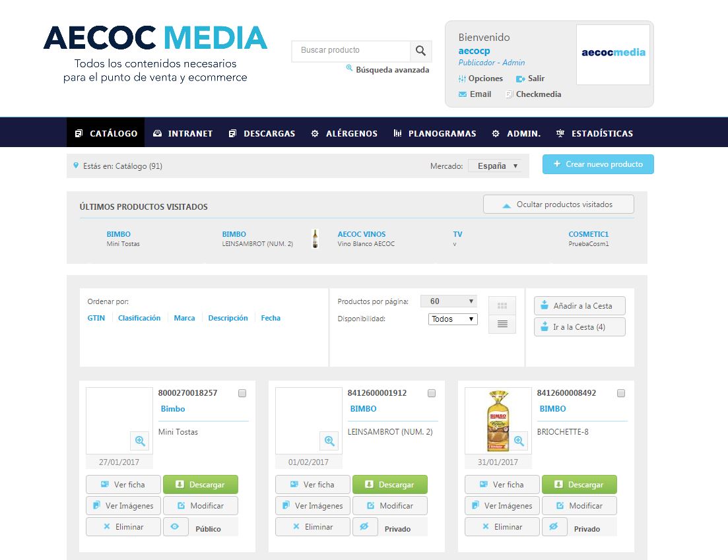Image resolution: width=728 pixels, height=560 pixels.
Task: Open ESTADÍSTICAS menu
Action: point(595,133)
